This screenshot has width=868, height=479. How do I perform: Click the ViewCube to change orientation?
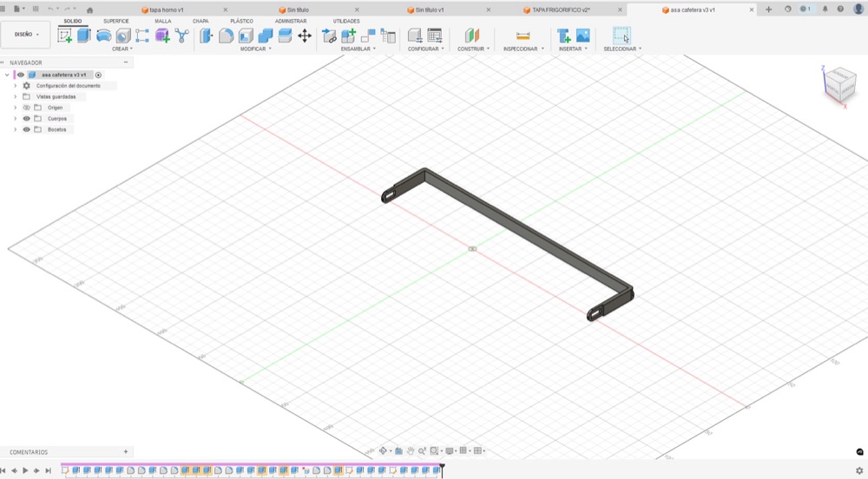pos(838,86)
